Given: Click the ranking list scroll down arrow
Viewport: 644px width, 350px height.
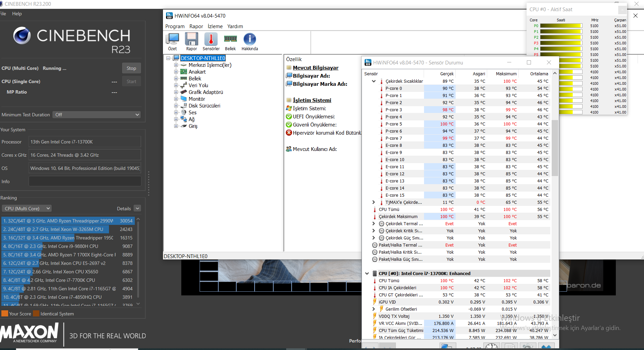Looking at the screenshot, I should (x=138, y=304).
